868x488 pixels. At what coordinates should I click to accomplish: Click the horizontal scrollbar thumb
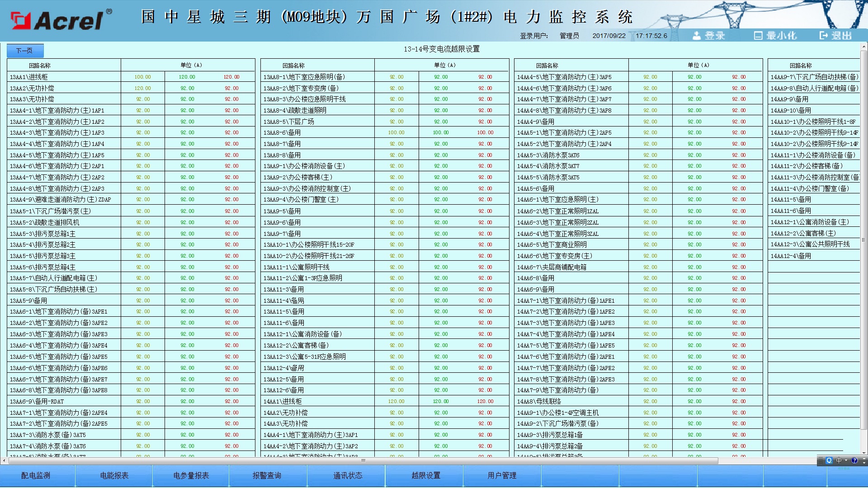click(x=363, y=461)
